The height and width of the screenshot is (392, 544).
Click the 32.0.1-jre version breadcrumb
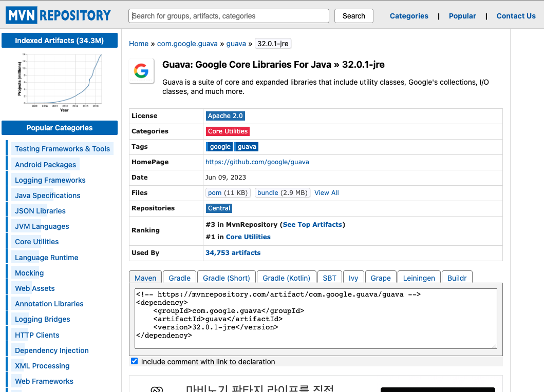pos(273,44)
